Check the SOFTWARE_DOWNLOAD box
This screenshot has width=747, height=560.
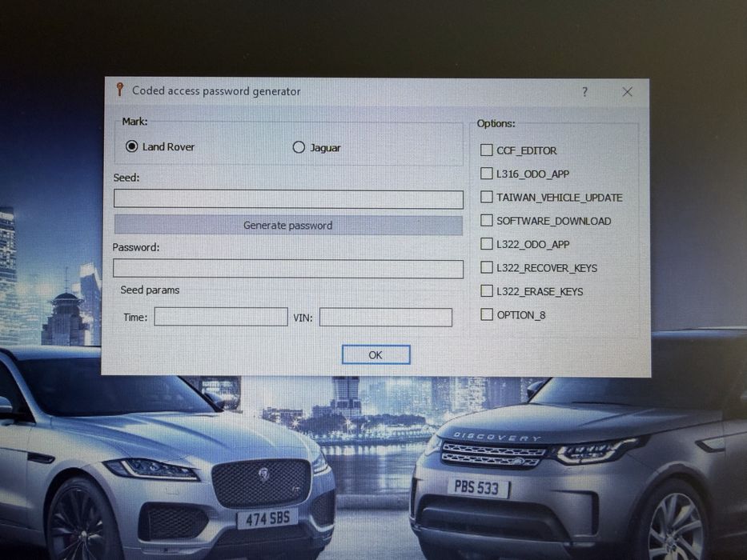pyautogui.click(x=487, y=220)
